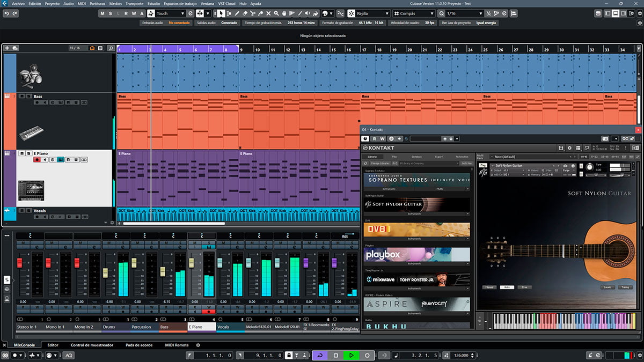Viewport: 644px width, 362px height.
Task: Select the Drums channel label in mixer
Action: 115,327
